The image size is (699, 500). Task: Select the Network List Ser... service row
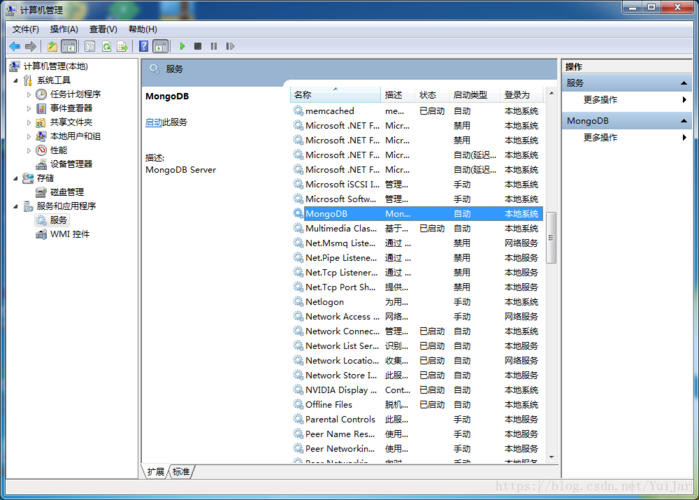pos(418,346)
